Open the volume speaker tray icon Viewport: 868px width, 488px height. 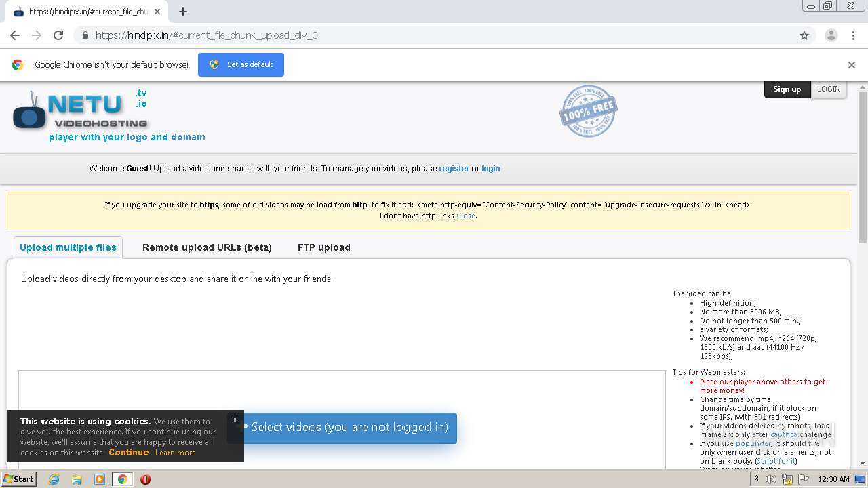tap(772, 479)
